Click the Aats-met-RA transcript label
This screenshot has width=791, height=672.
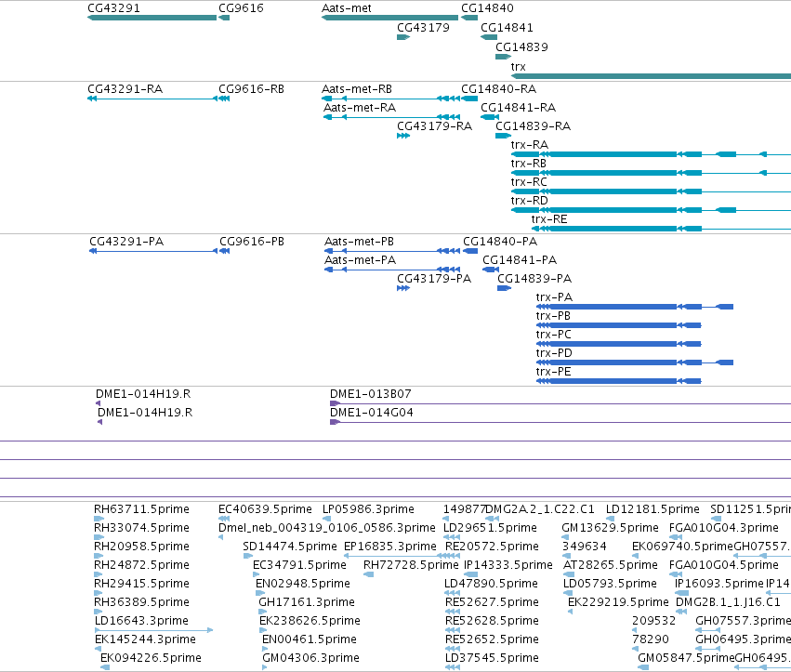pos(359,108)
